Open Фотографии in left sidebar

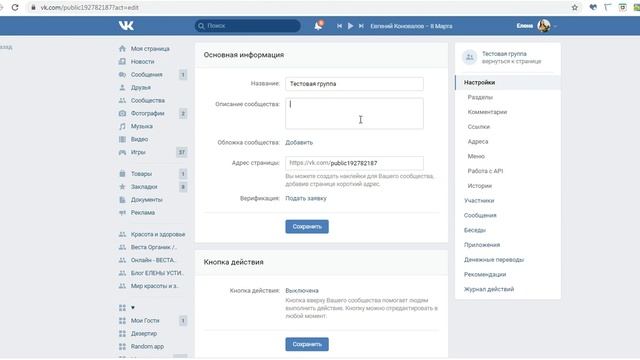click(x=147, y=113)
